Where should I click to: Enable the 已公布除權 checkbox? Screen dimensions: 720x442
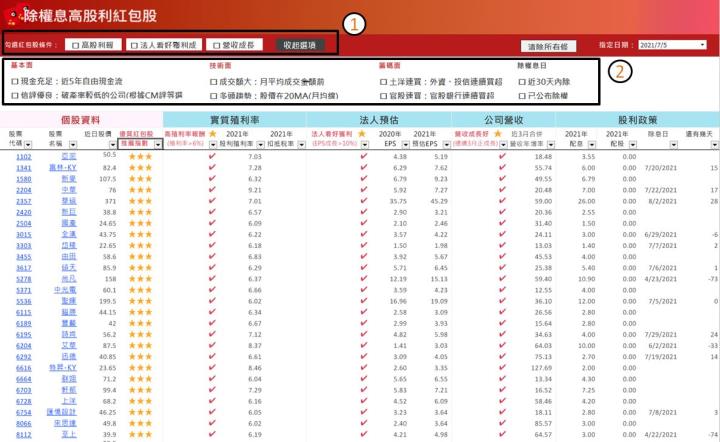click(x=522, y=96)
